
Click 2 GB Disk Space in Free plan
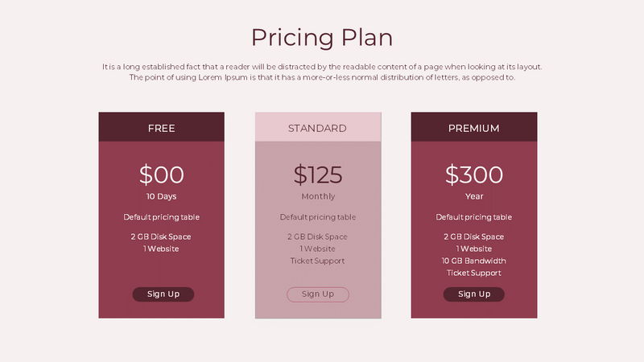(161, 237)
